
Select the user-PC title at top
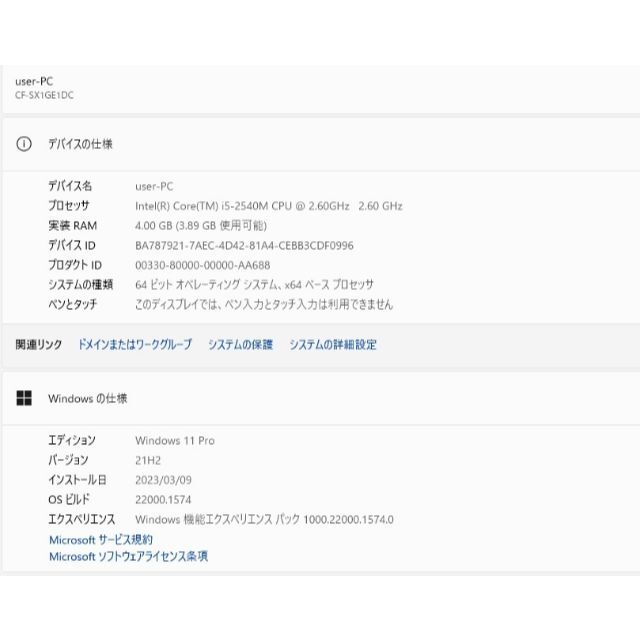[x=34, y=81]
